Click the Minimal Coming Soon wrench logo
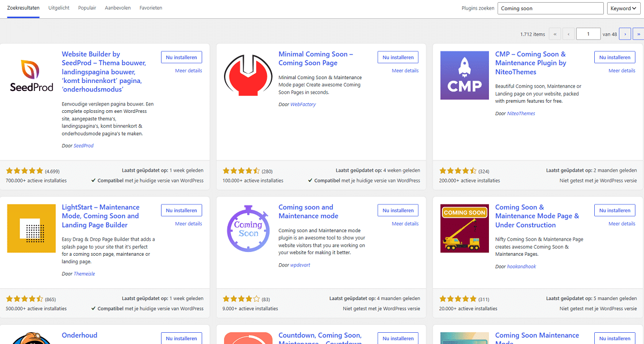This screenshot has height=344, width=644. 248,75
